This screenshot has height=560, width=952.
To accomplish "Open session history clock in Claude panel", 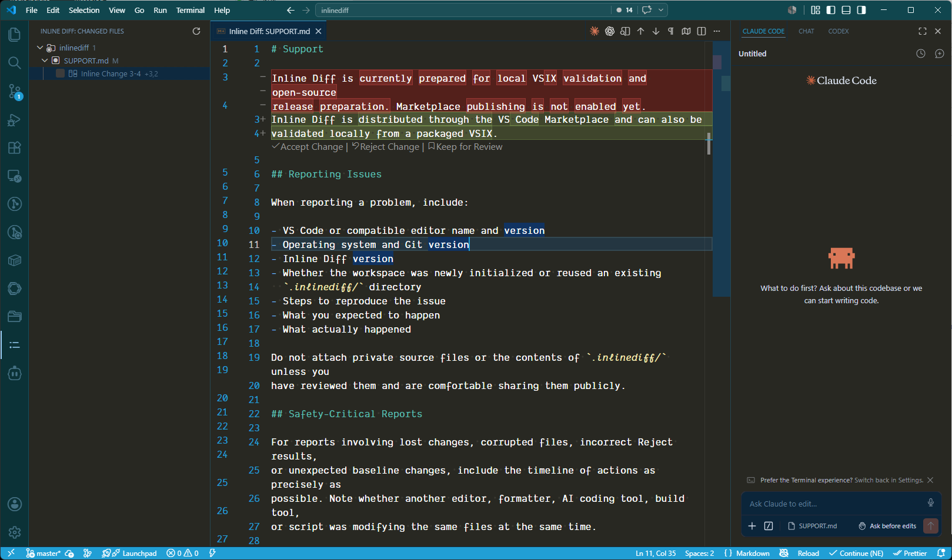I will click(x=921, y=53).
